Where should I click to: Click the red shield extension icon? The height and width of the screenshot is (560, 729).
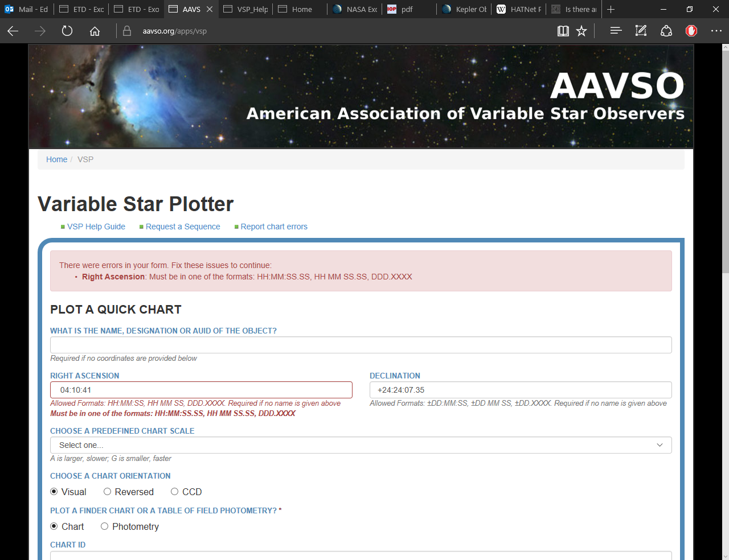[x=691, y=31]
